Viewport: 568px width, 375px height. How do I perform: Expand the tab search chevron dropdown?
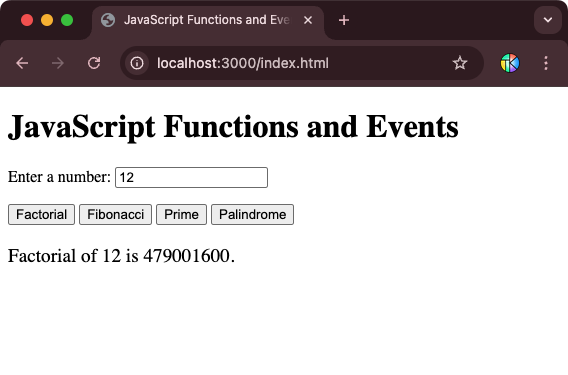pos(548,20)
